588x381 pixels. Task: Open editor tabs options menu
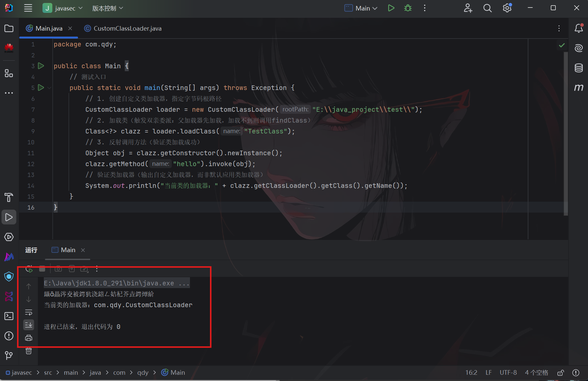[559, 28]
